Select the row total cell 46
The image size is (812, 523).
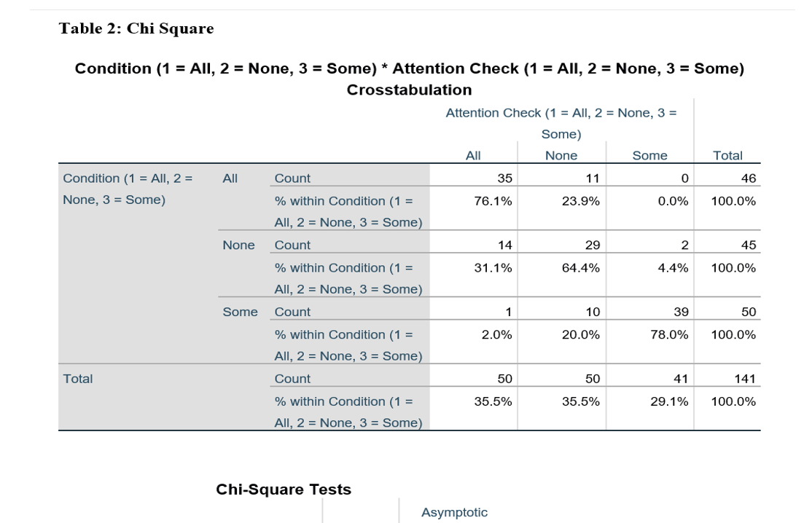click(748, 178)
